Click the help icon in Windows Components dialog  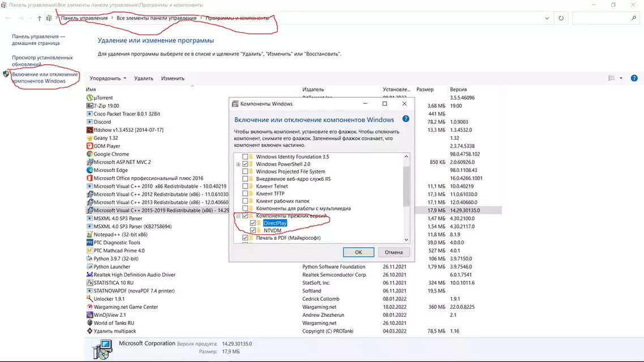[405, 119]
